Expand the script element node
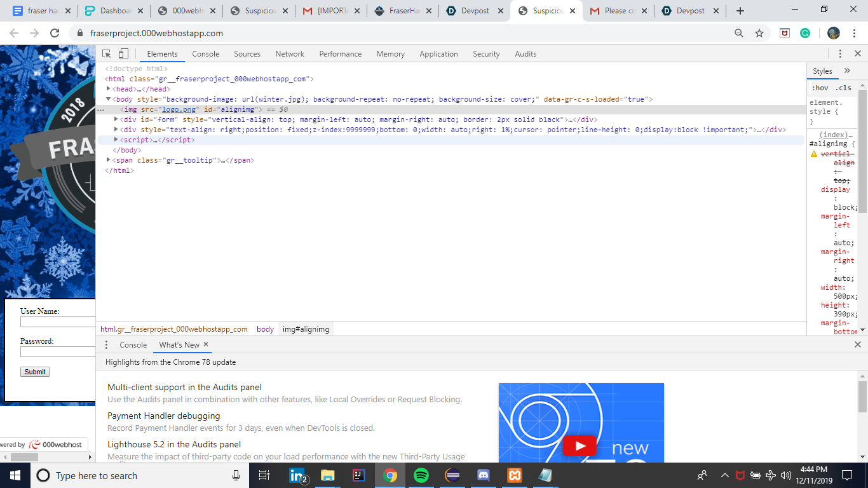 click(x=116, y=140)
